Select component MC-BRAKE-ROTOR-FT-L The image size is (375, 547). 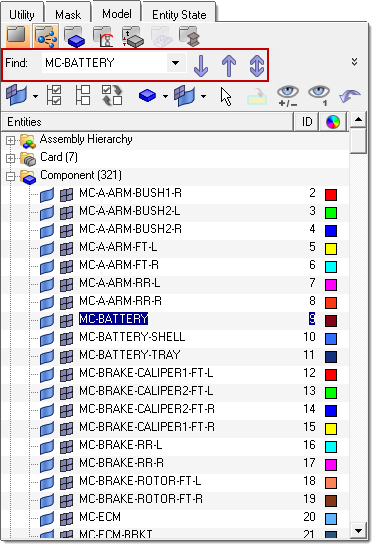click(x=140, y=481)
